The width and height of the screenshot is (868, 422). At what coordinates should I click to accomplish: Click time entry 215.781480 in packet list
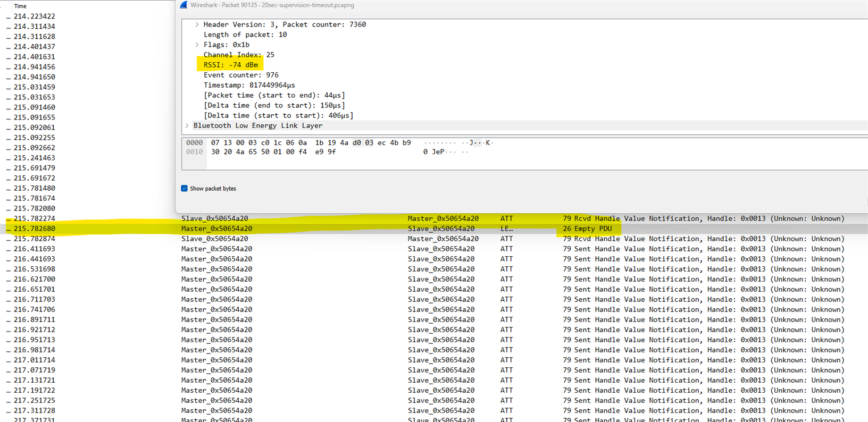pyautogui.click(x=35, y=188)
